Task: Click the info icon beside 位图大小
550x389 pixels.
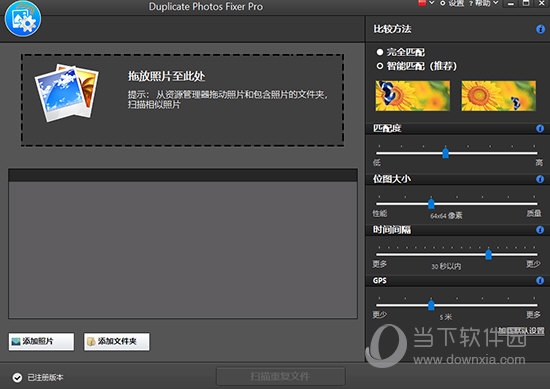Action: pyautogui.click(x=540, y=179)
